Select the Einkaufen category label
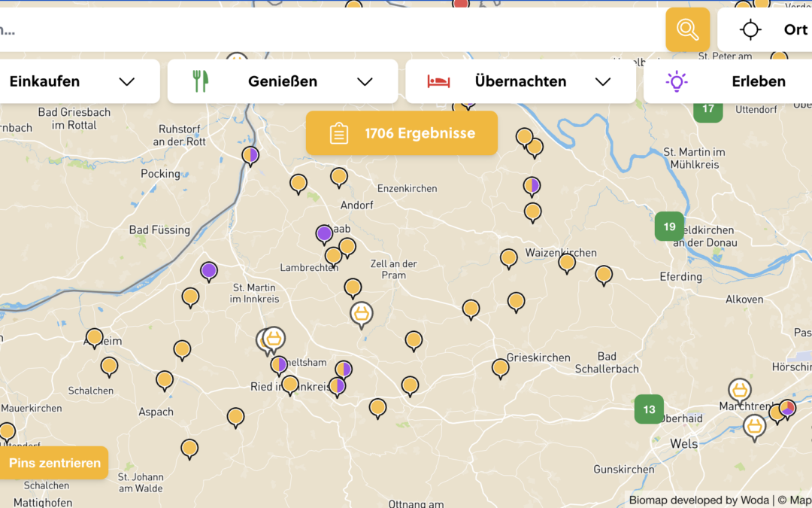This screenshot has height=508, width=812. pyautogui.click(x=44, y=81)
